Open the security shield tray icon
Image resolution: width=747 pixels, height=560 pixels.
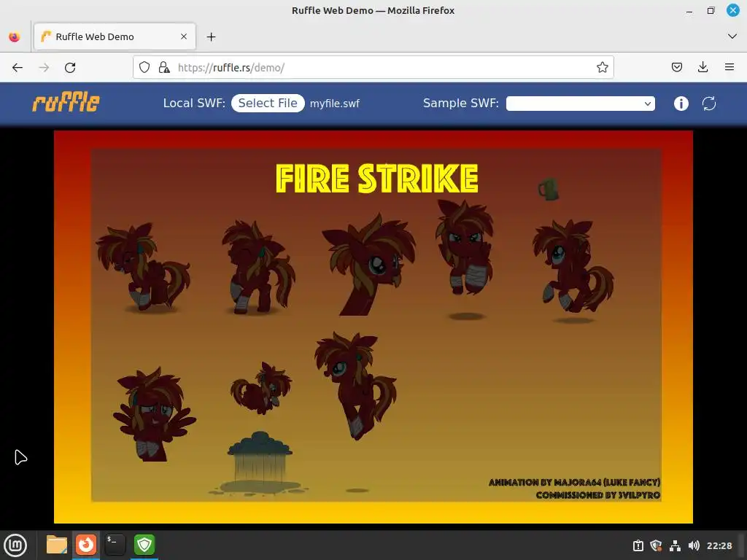656,545
